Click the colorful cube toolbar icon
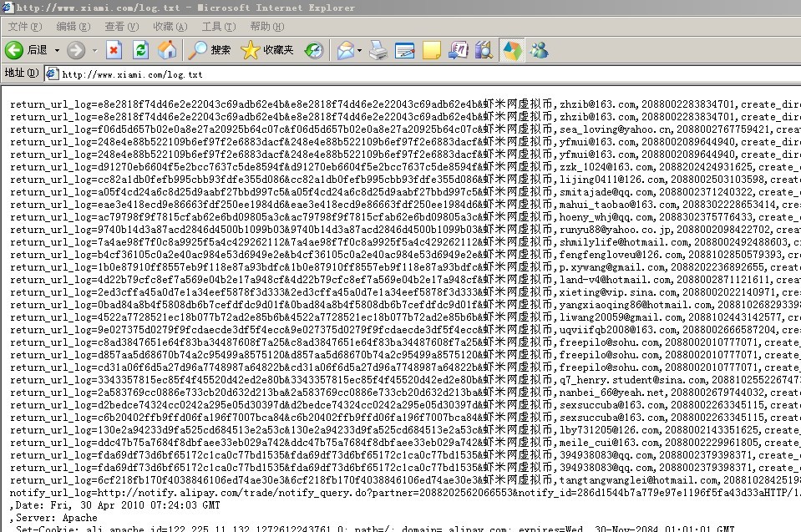Viewport: 801px width, 532px height. point(512,50)
